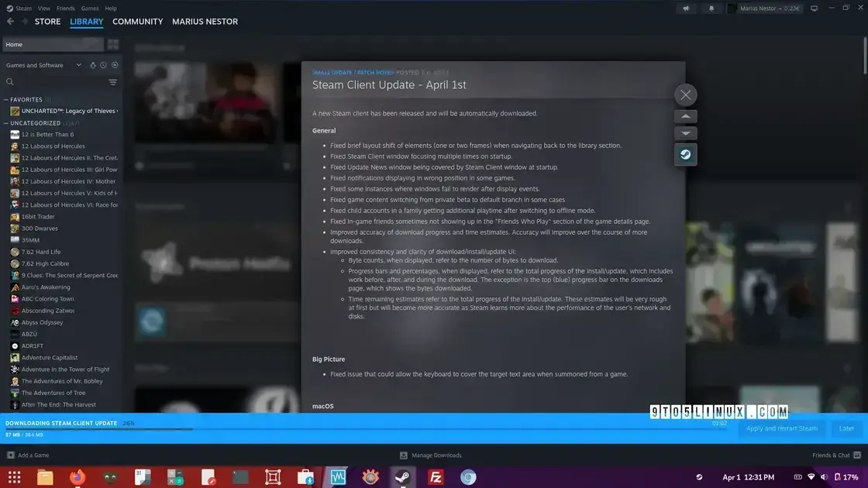Screen dimensions: 868x488
Task: Click the Steam icon in the taskbar
Action: pyautogui.click(x=403, y=477)
